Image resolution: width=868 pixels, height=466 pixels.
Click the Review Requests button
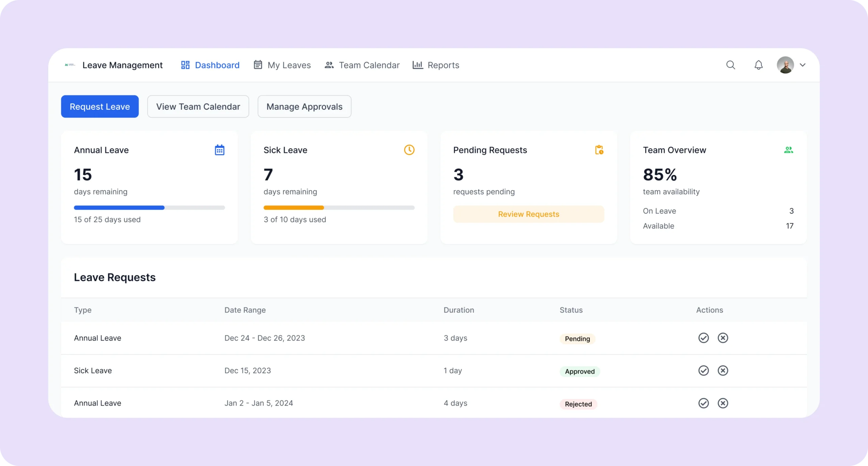(x=528, y=214)
